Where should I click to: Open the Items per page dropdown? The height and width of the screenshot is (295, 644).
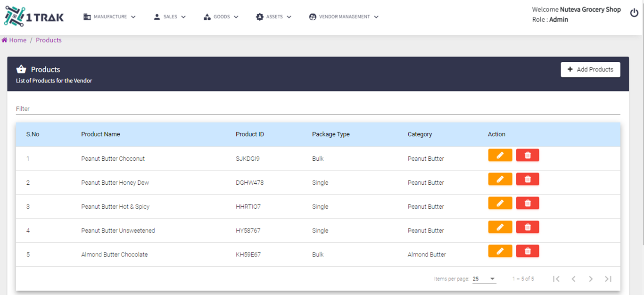(x=484, y=279)
